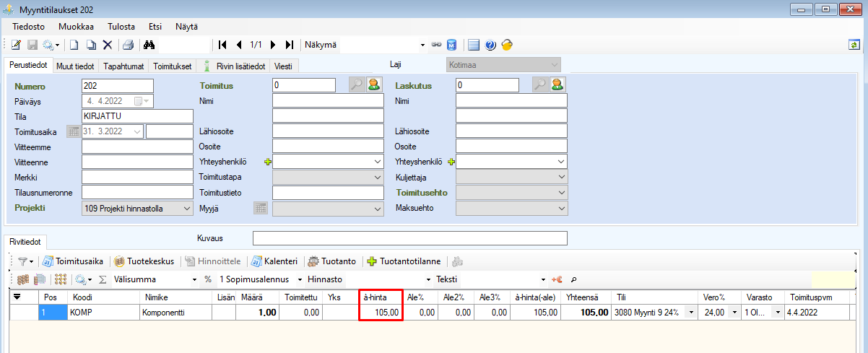Click the Tuotekeskus button
Image resolution: width=868 pixels, height=353 pixels.
[145, 261]
